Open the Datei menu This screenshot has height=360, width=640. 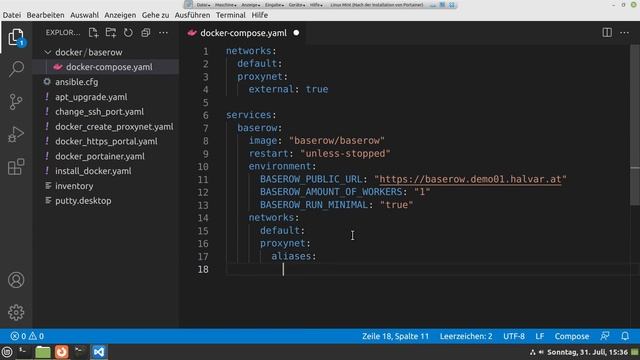click(x=12, y=15)
